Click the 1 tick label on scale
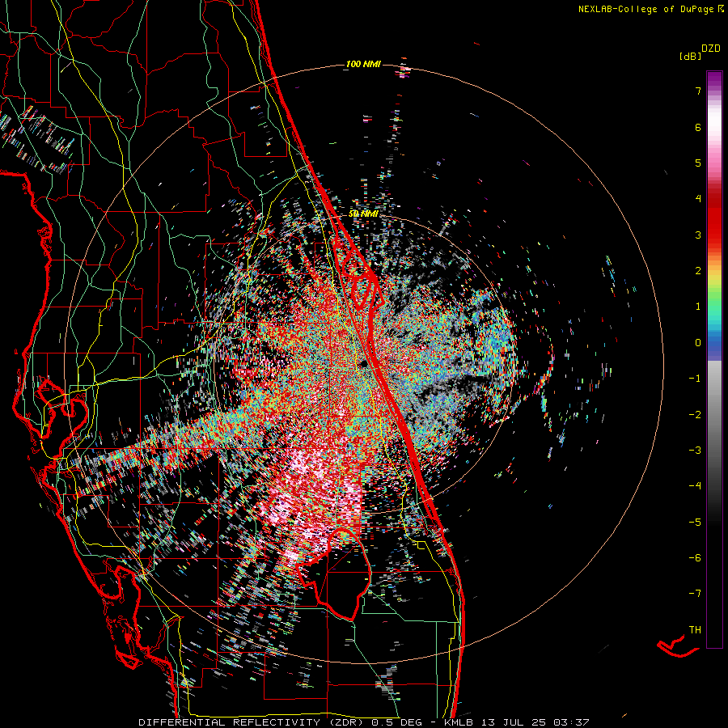 click(698, 307)
